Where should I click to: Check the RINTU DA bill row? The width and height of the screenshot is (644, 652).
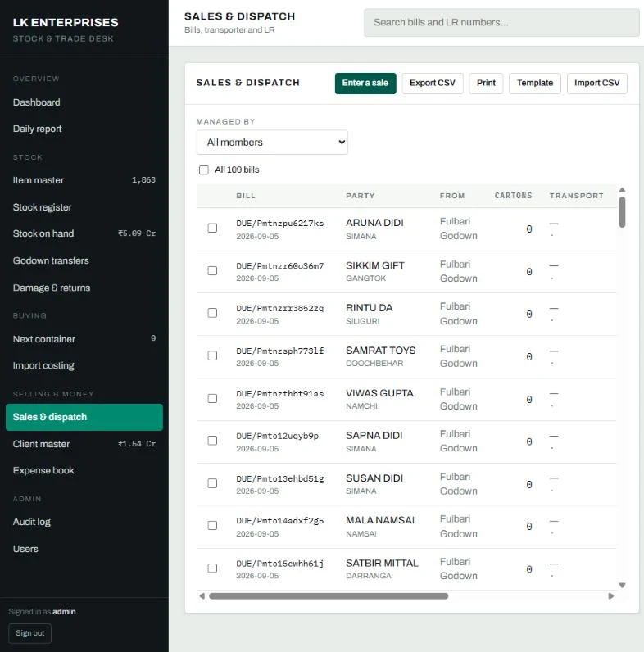tap(212, 313)
